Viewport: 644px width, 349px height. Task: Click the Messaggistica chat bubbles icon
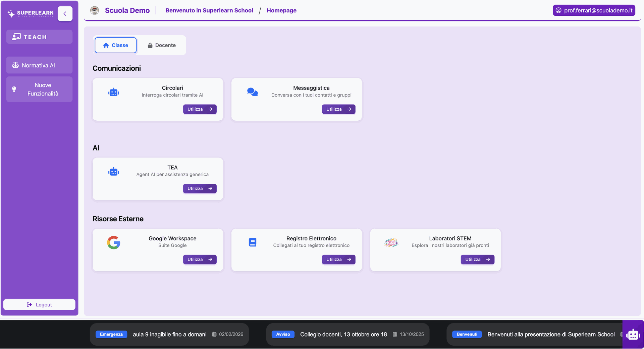coord(252,92)
